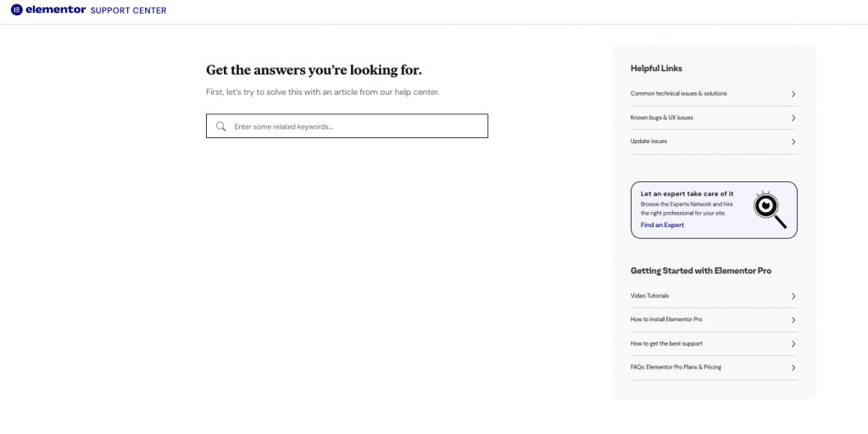Click the Find an Expert link
This screenshot has height=434, width=868.
tap(662, 225)
